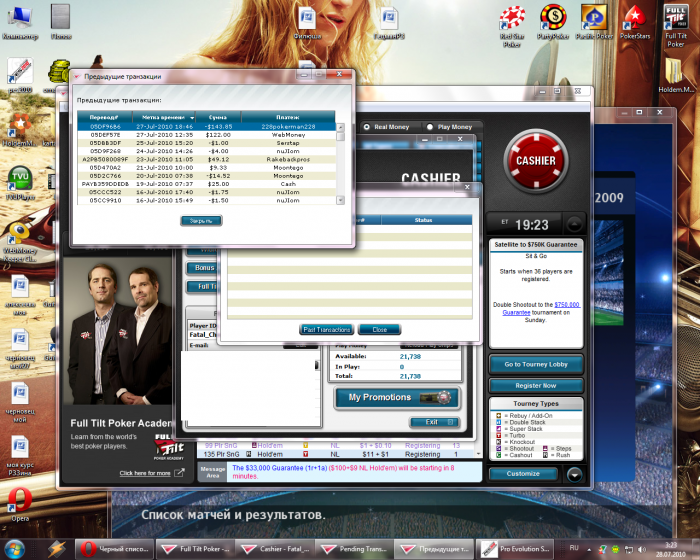Click the Rush legend icon
This screenshot has height=560, width=700.
tap(545, 455)
